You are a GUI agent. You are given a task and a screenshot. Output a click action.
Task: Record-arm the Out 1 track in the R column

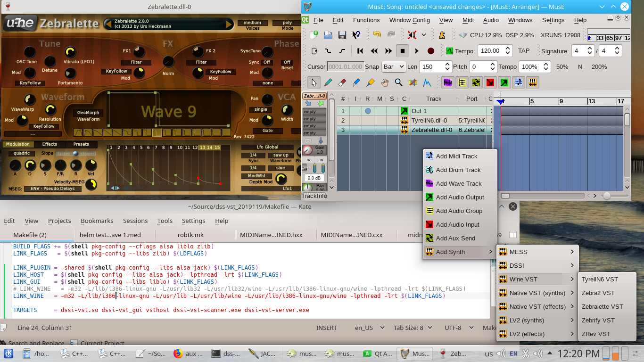(x=367, y=111)
